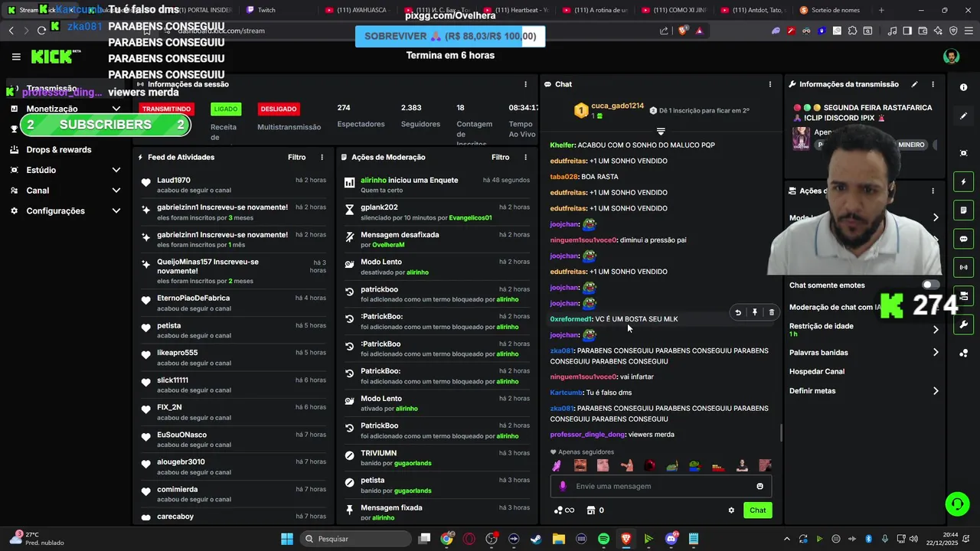Open the Restrição de idade setting

coord(864,330)
